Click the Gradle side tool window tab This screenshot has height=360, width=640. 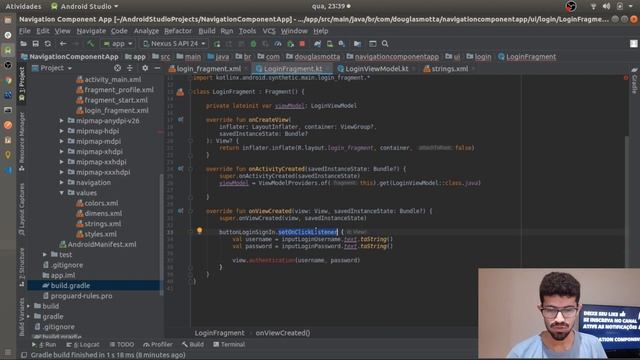click(634, 81)
